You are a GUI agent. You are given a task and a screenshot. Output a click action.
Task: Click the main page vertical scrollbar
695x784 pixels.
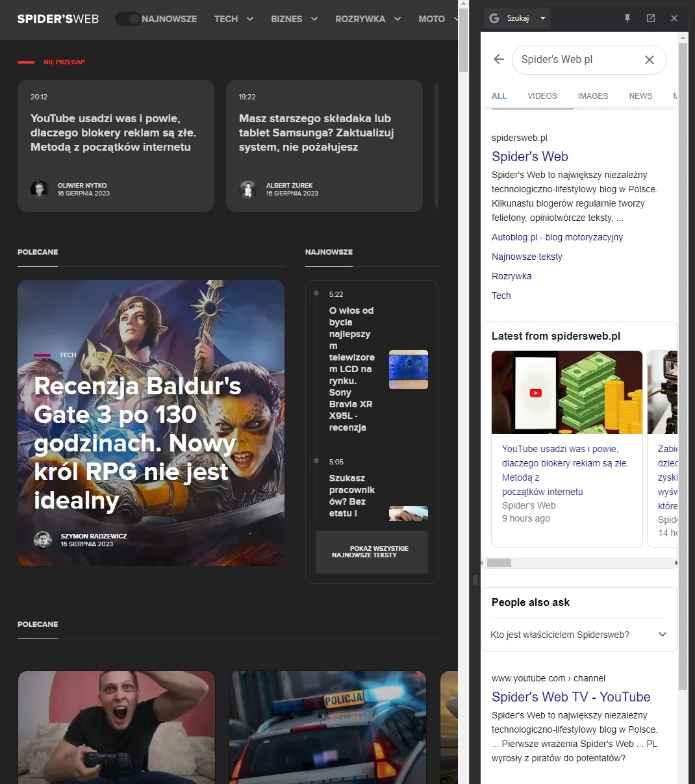tap(463, 39)
